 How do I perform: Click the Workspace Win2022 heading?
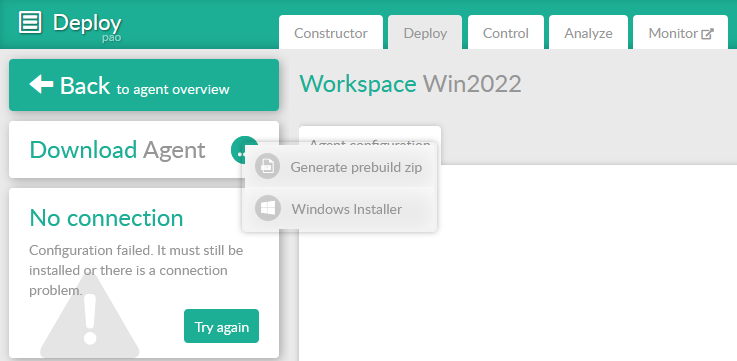pos(410,84)
